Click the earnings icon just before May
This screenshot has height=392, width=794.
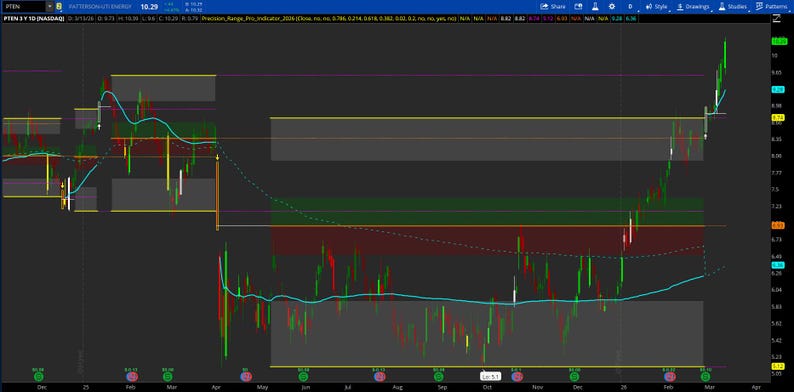[245, 377]
